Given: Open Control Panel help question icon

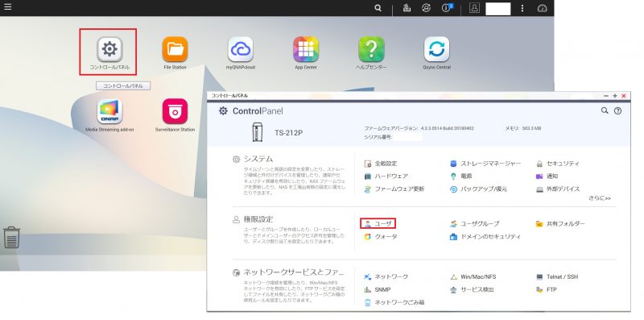Looking at the screenshot, I should 617,110.
